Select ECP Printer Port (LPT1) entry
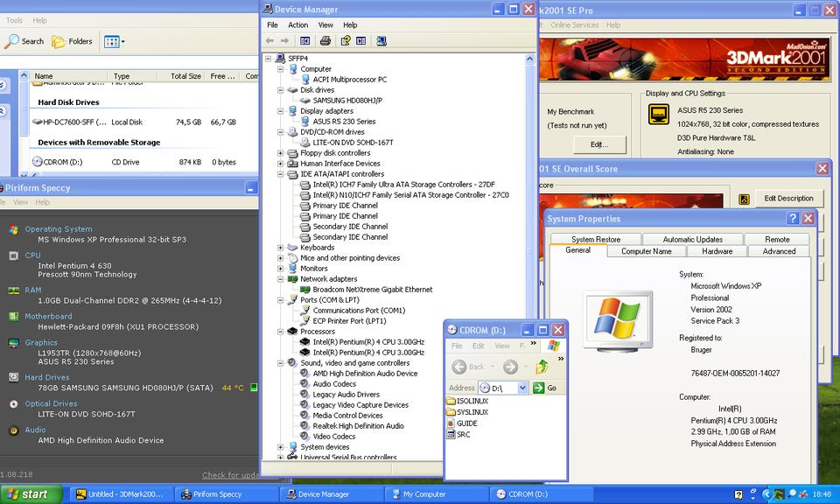This screenshot has height=504, width=840. click(x=349, y=321)
